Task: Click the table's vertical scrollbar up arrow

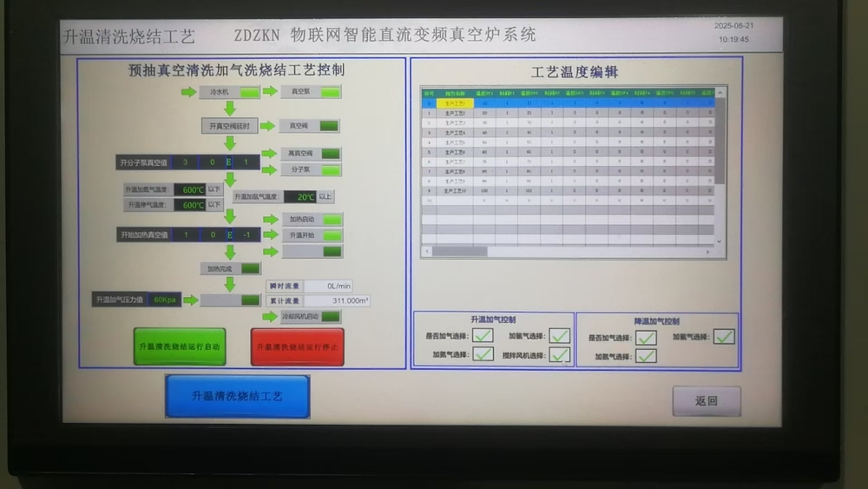Action: (x=719, y=91)
